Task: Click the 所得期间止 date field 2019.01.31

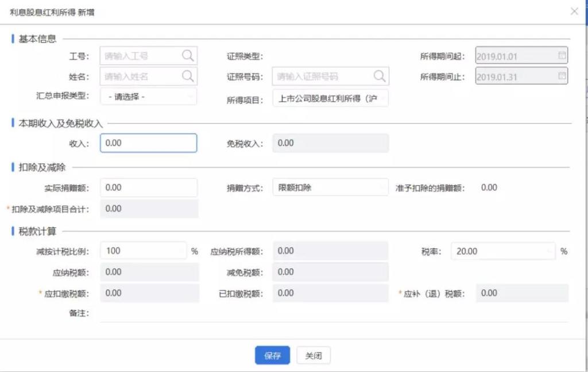Action: pos(521,76)
